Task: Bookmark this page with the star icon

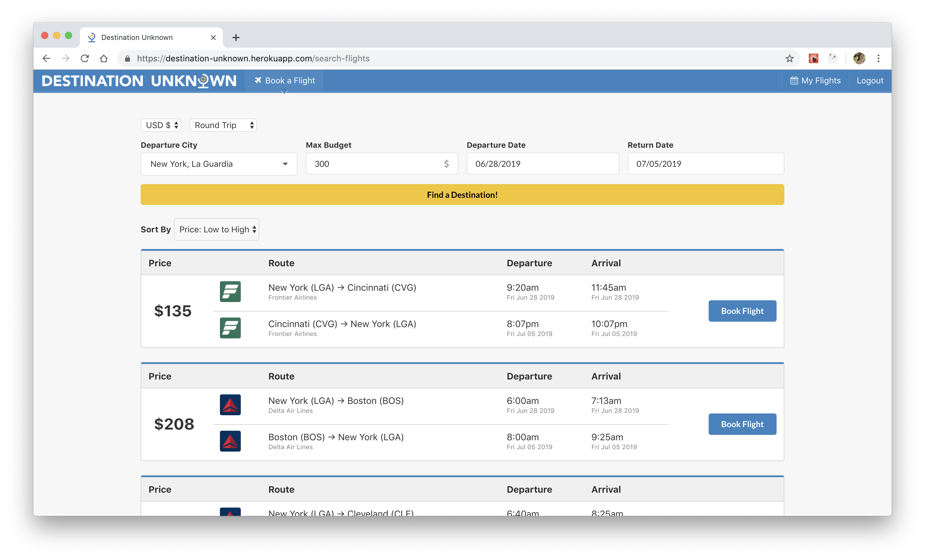Action: pyautogui.click(x=789, y=58)
